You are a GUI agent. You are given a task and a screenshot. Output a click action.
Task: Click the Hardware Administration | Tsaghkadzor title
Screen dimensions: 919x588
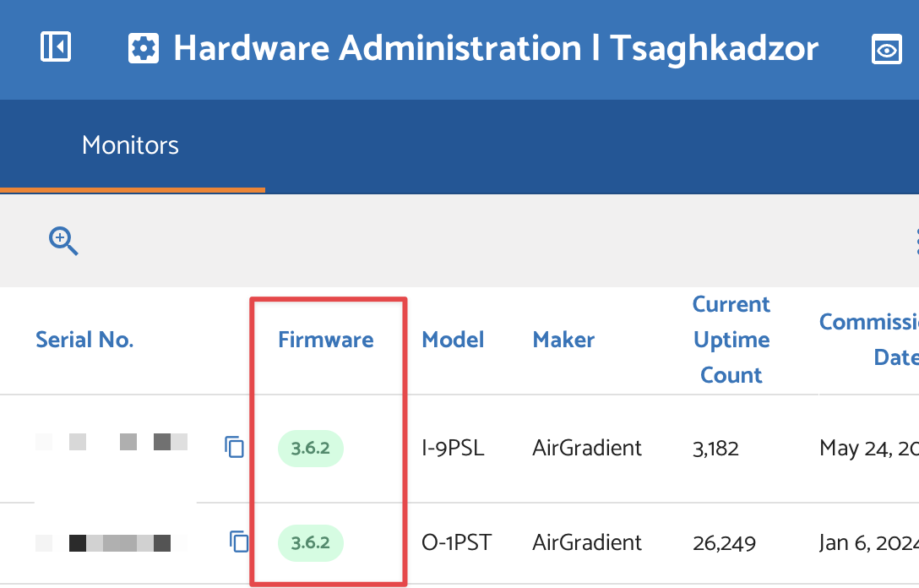coord(495,49)
